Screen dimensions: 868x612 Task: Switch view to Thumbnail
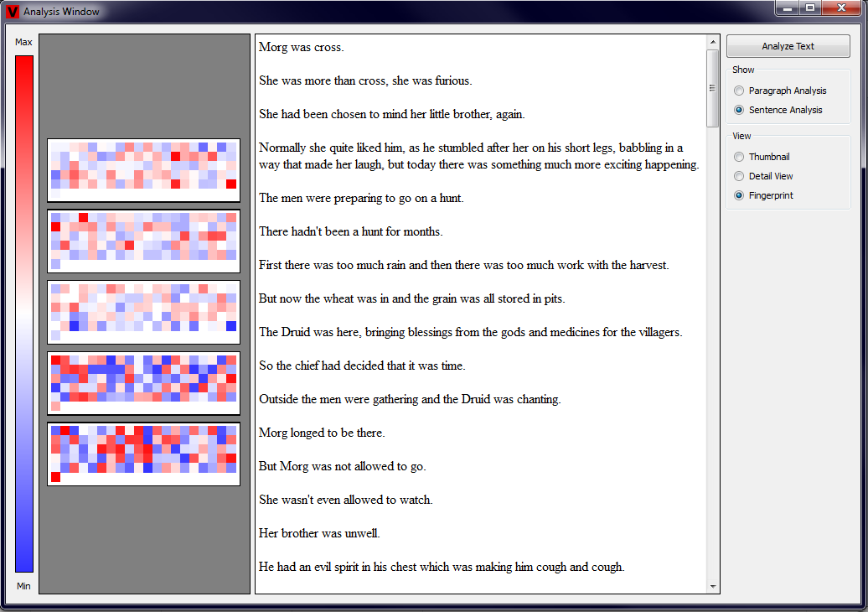(738, 157)
